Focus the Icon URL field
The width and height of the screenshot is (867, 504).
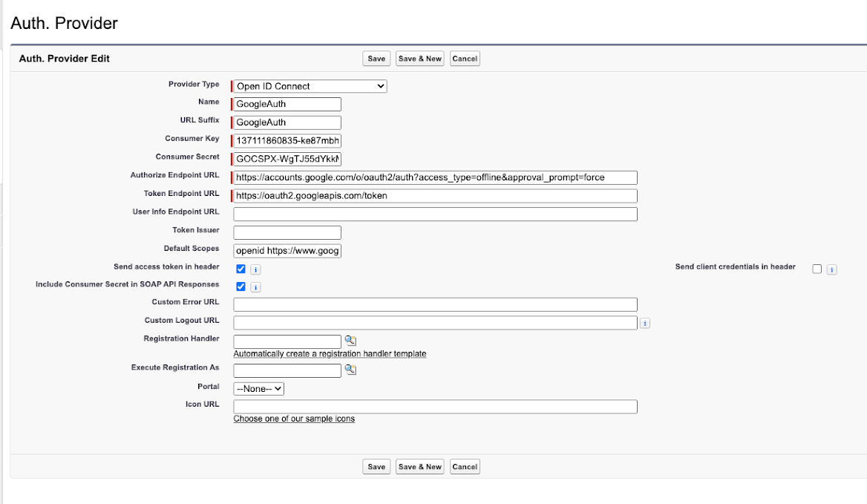coord(435,407)
